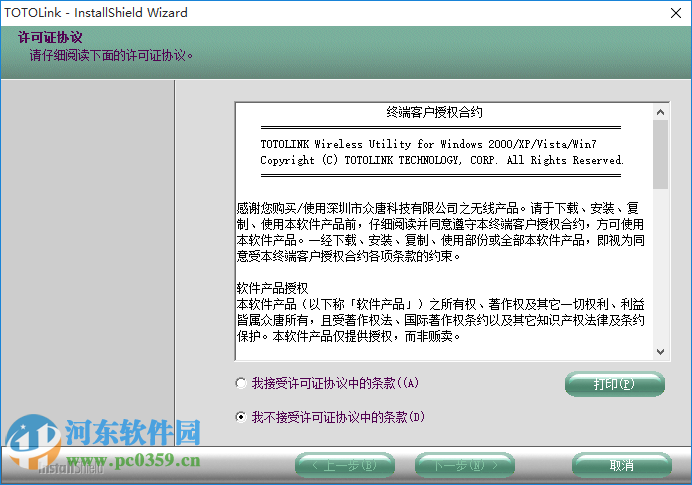
Task: Click the TOTOLINK Wireless Utility for Windows line
Action: click(x=429, y=144)
